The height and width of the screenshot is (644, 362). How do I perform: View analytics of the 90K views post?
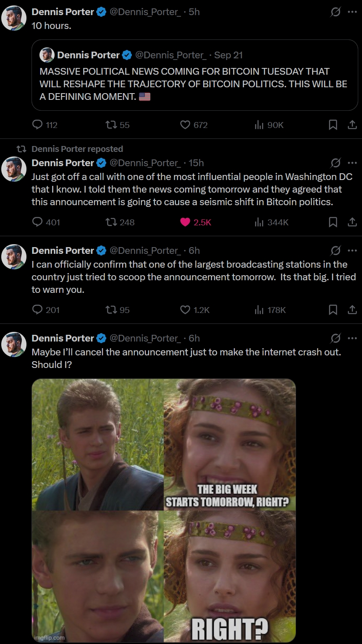pos(259,125)
